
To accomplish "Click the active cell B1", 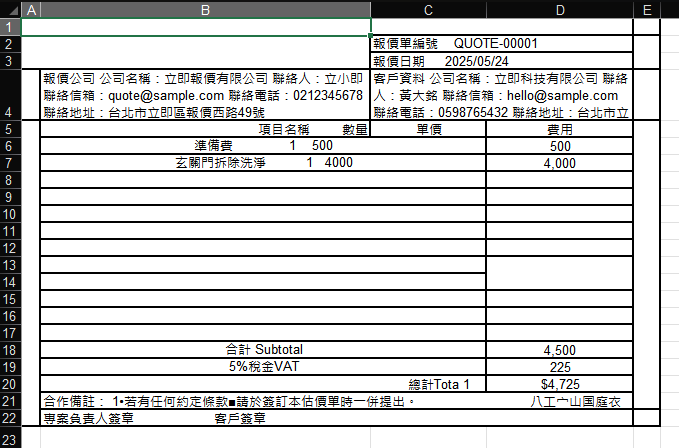I will click(196, 27).
